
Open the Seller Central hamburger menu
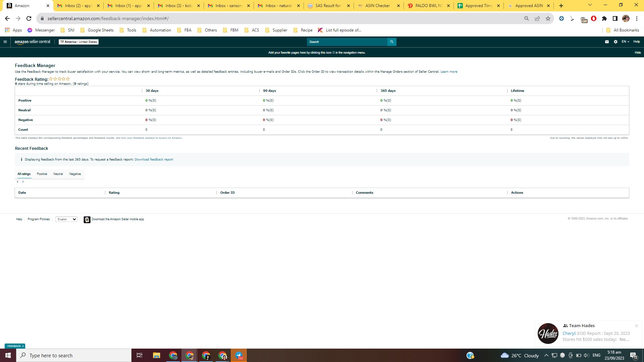[x=5, y=42]
